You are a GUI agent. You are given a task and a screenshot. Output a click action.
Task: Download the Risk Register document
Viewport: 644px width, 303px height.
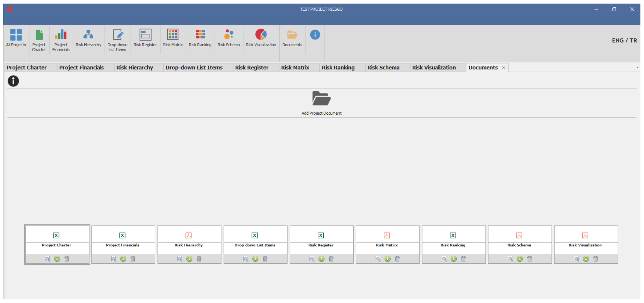322,259
